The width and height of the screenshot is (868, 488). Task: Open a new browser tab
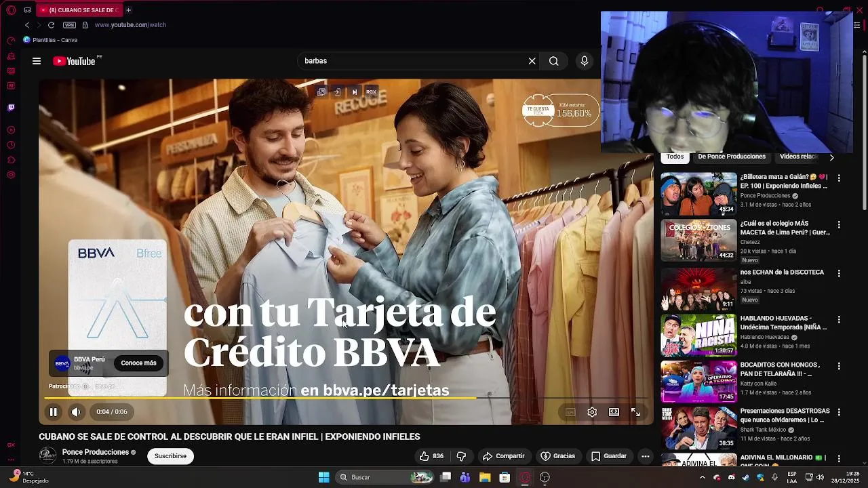click(x=128, y=10)
